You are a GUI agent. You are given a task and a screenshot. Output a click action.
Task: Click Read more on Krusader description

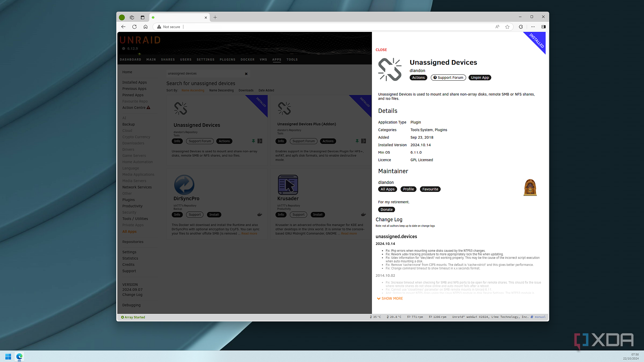point(349,234)
